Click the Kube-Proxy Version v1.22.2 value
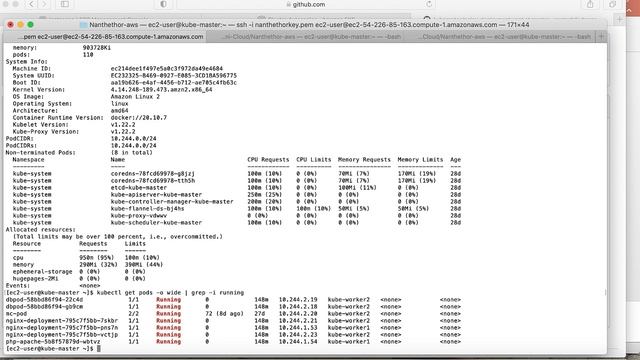Viewport: 640px width, 360px height. 123,131
